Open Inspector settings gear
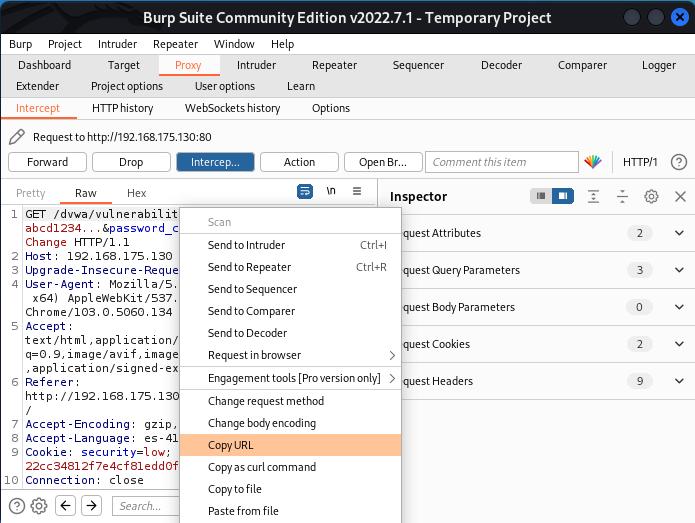This screenshot has height=523, width=695. 651,196
